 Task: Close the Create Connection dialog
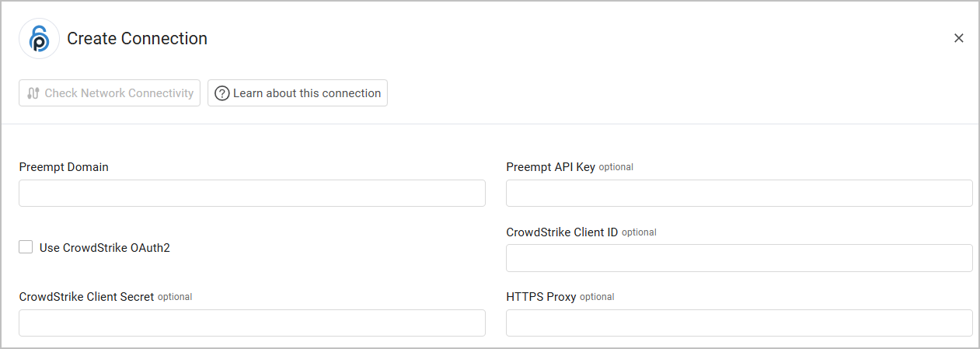(x=958, y=38)
